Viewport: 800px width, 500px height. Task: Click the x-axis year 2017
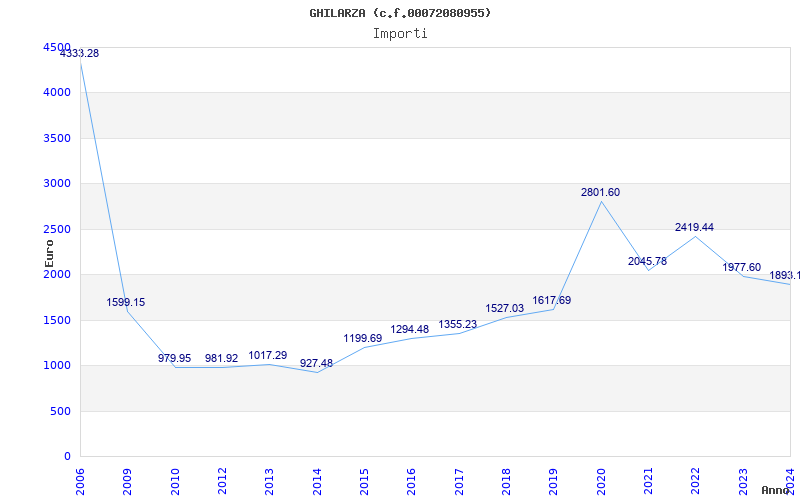tap(459, 481)
